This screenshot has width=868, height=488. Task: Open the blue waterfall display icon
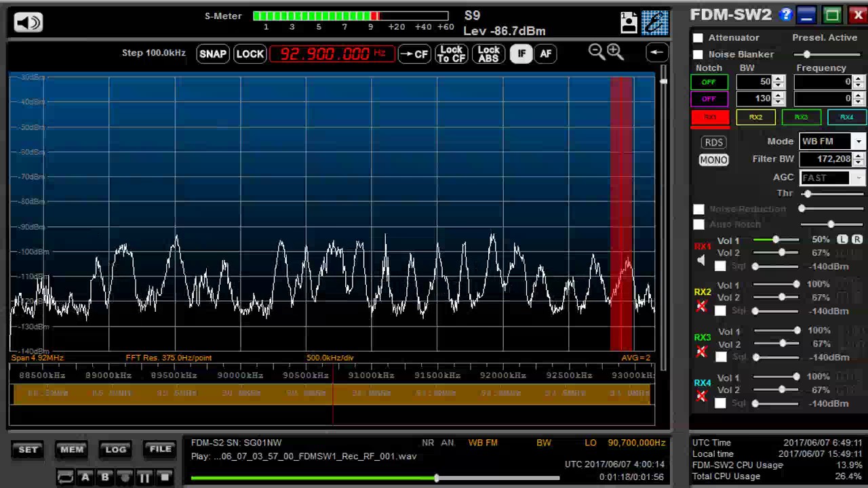click(x=655, y=23)
